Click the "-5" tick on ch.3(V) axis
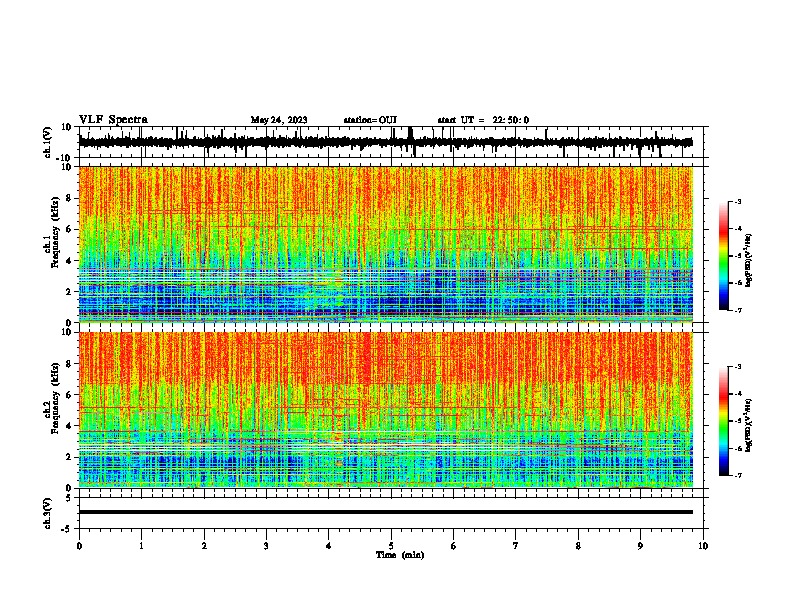The height and width of the screenshot is (612, 792). click(68, 529)
